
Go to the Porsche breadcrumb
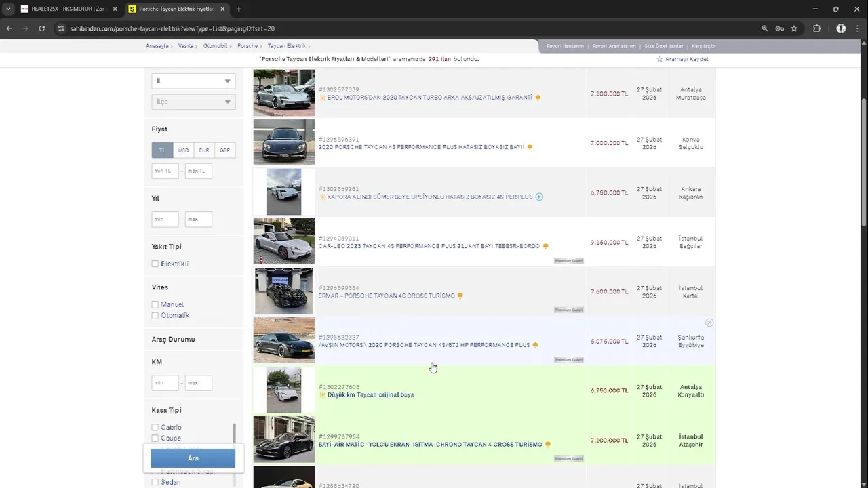[248, 46]
